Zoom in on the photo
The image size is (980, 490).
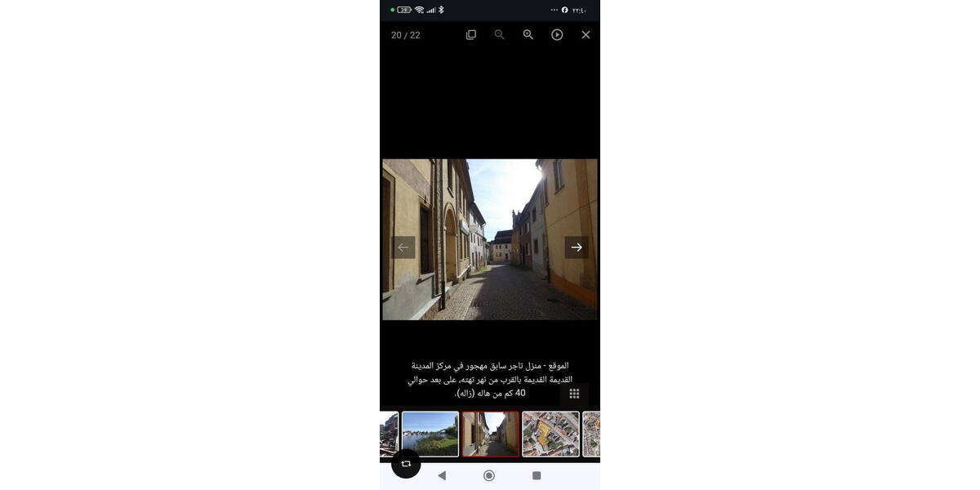[528, 35]
